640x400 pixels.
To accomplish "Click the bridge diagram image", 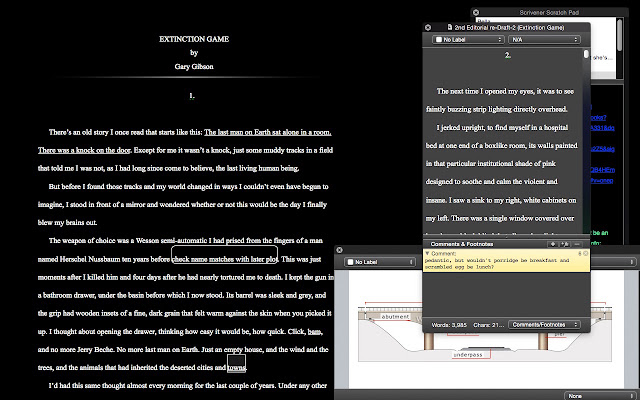I will coord(484,332).
